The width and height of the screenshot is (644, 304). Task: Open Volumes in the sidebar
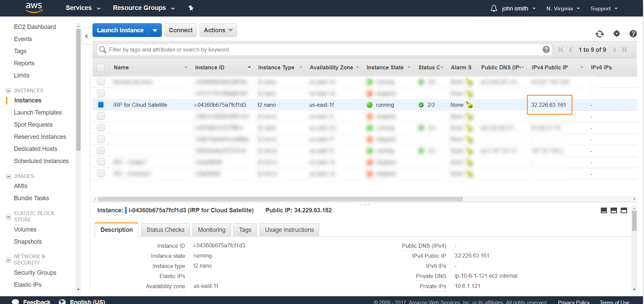click(25, 230)
